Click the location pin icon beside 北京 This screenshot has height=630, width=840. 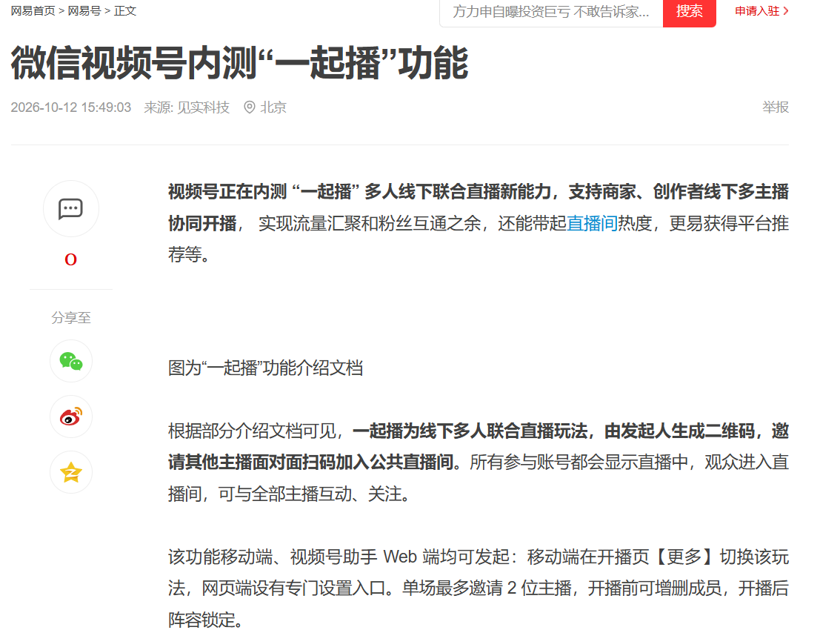(x=249, y=107)
